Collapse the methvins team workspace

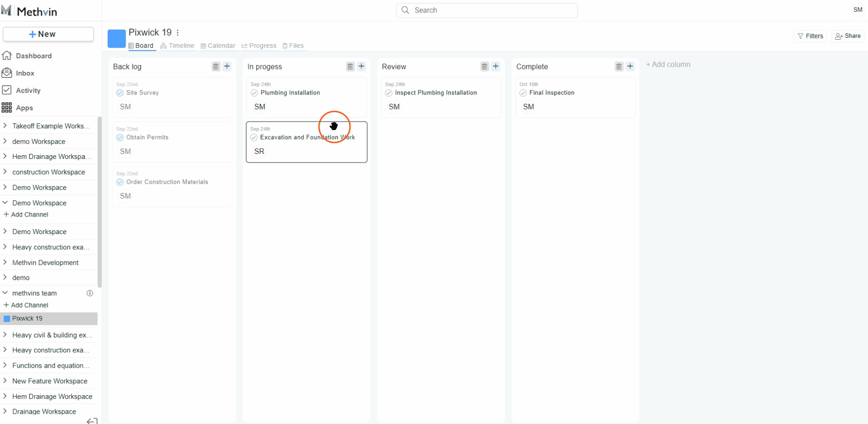[5, 293]
